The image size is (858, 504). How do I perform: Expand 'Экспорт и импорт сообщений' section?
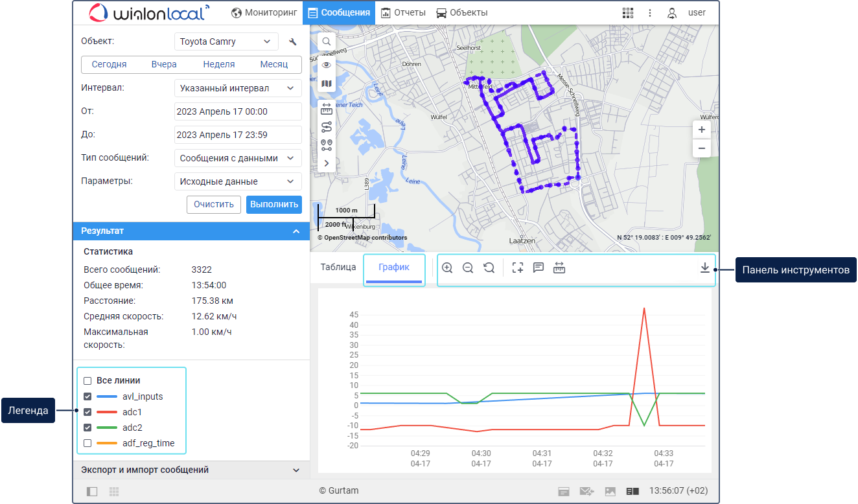[x=191, y=470]
